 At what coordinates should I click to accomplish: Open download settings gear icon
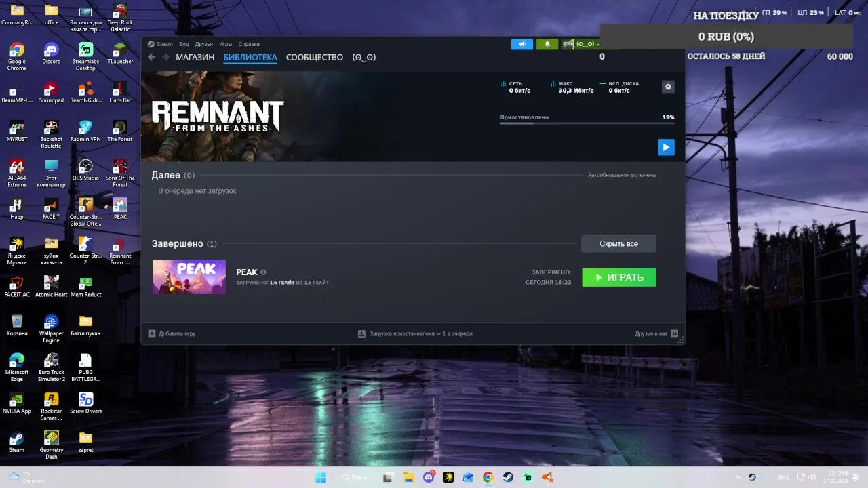[x=668, y=87]
